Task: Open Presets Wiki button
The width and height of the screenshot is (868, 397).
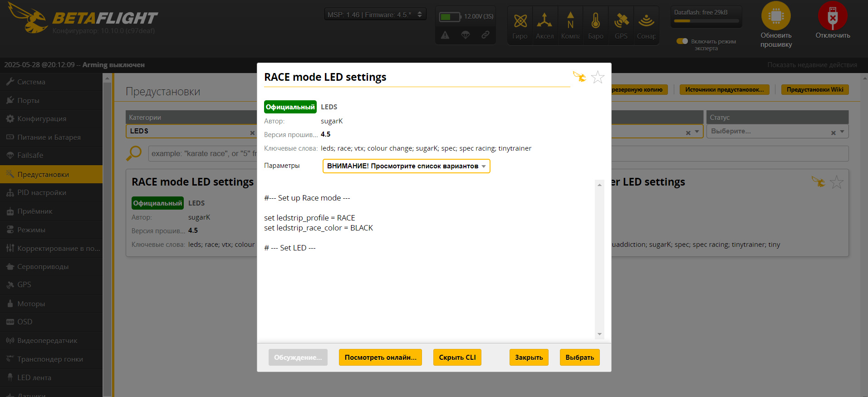Action: coord(815,90)
